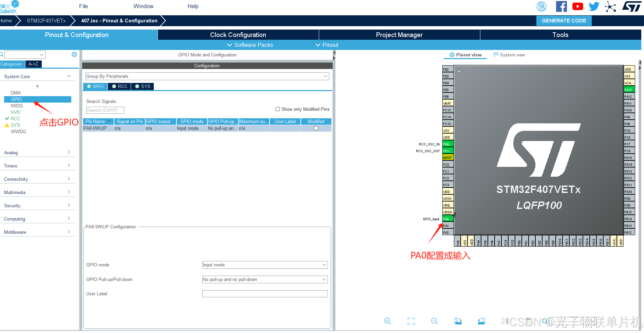Open the ST YouTube channel icon
644x333 pixels.
click(x=578, y=6)
